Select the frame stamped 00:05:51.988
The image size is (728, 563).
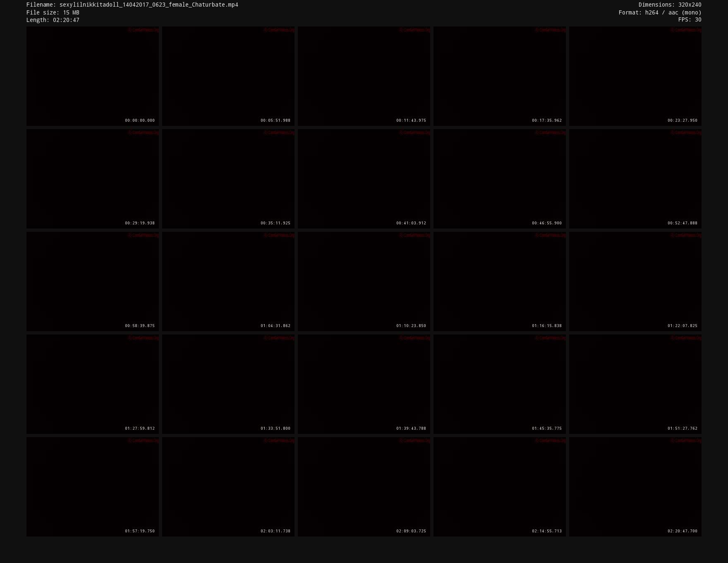(228, 76)
